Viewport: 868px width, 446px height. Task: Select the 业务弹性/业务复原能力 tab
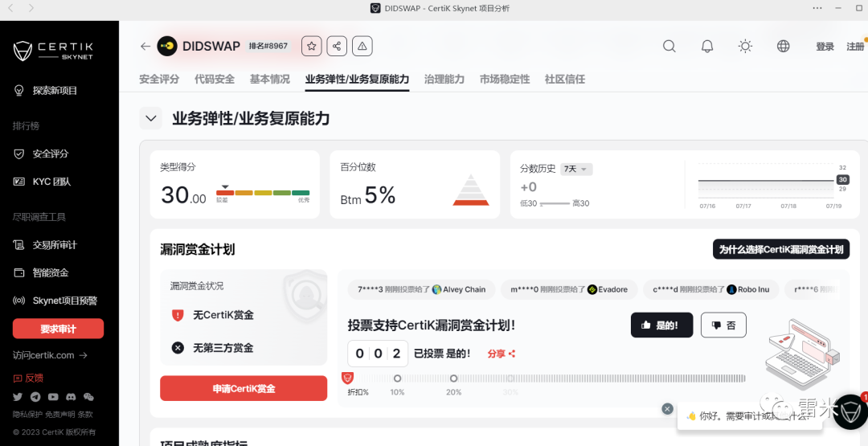[357, 79]
